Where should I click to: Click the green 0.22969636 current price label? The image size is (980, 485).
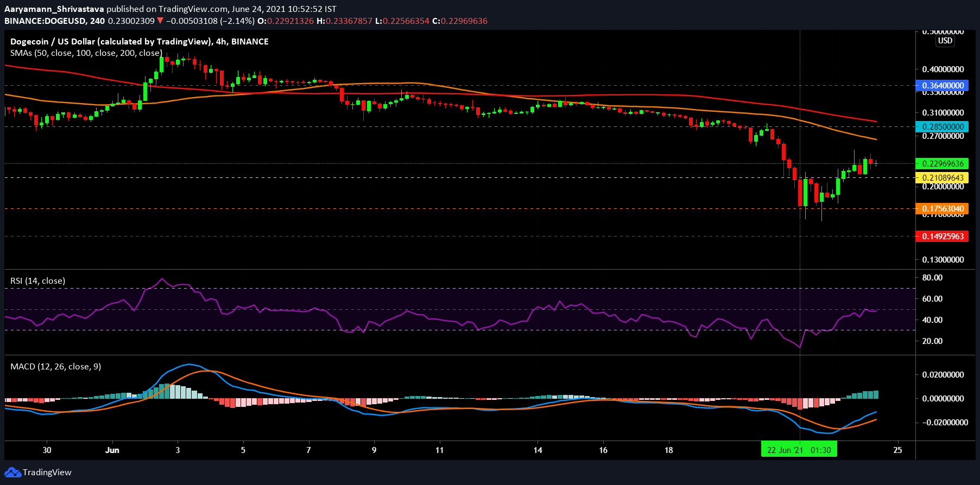click(x=941, y=164)
